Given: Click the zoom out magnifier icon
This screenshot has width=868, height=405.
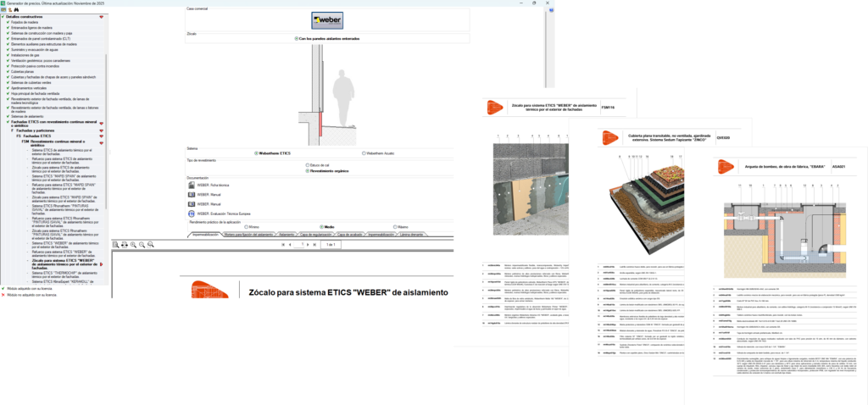Looking at the screenshot, I should coord(142,244).
